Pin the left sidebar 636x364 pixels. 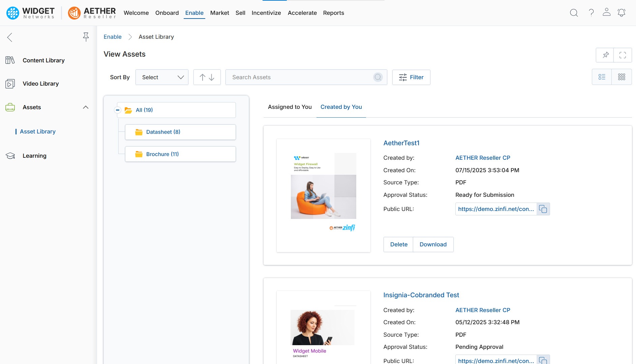click(86, 37)
